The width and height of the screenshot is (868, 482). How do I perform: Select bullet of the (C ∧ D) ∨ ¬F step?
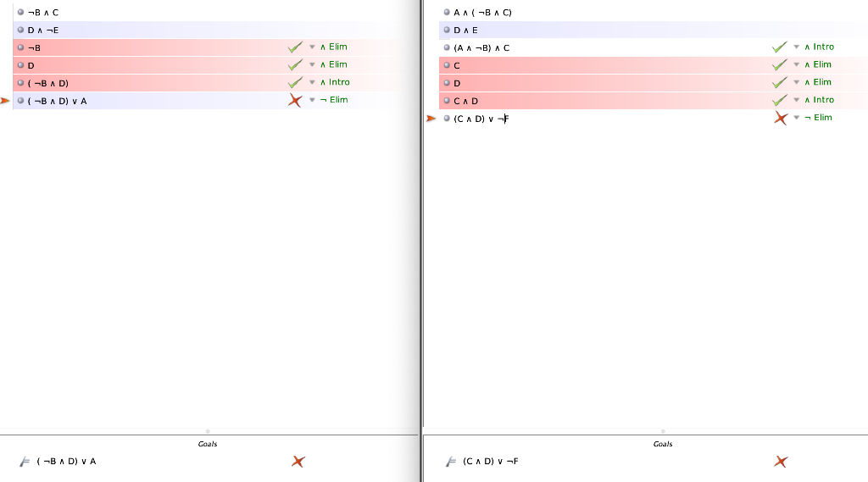(x=447, y=119)
